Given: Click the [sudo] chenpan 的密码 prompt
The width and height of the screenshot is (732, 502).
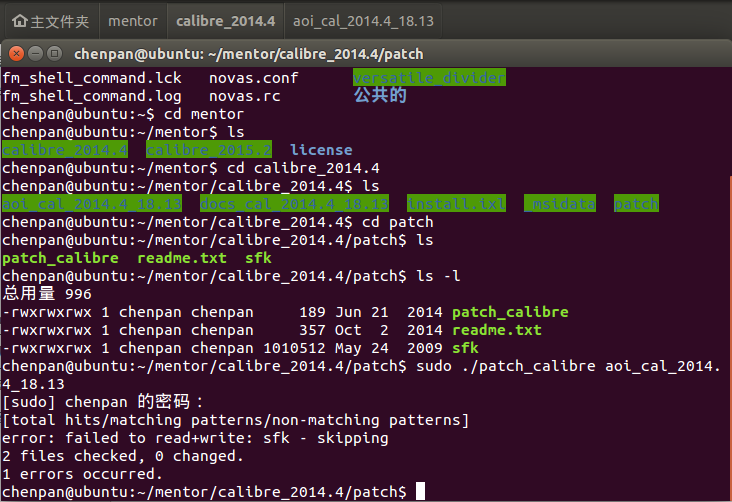Looking at the screenshot, I should tap(103, 402).
